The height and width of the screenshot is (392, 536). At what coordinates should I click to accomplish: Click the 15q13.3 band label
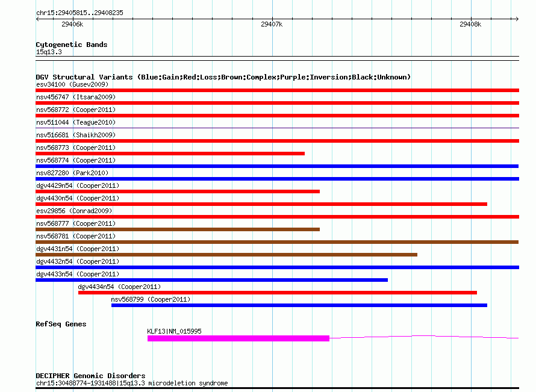coord(49,52)
